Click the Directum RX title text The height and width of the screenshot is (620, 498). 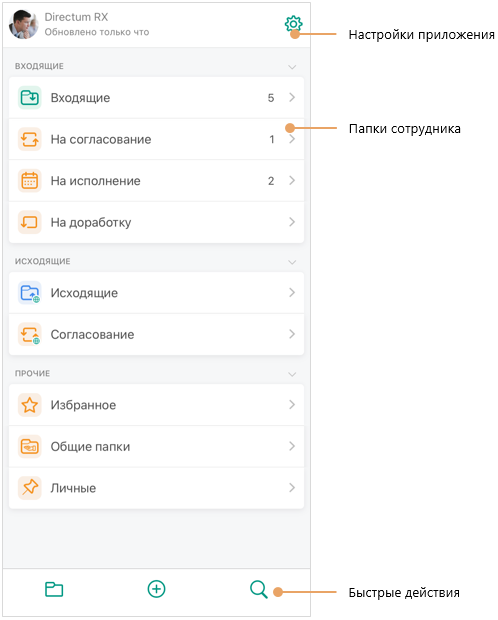click(76, 17)
